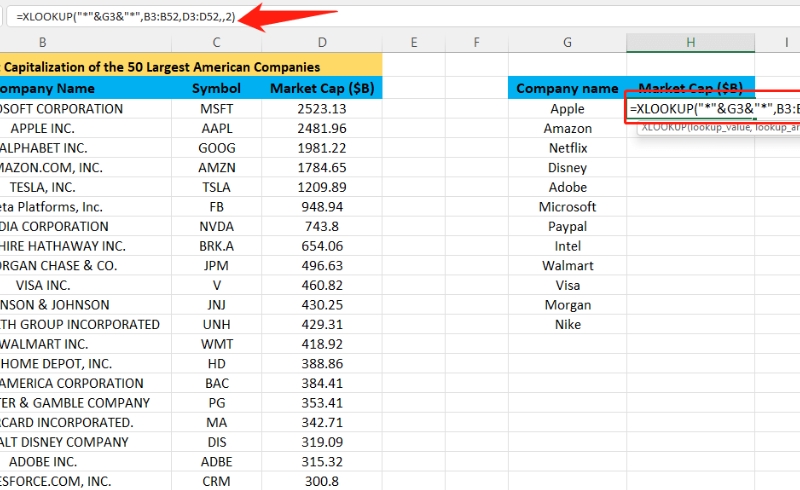Viewport: 800px width, 490px height.
Task: Click the formula bar XLOOKUP formula text
Action: tap(126, 16)
